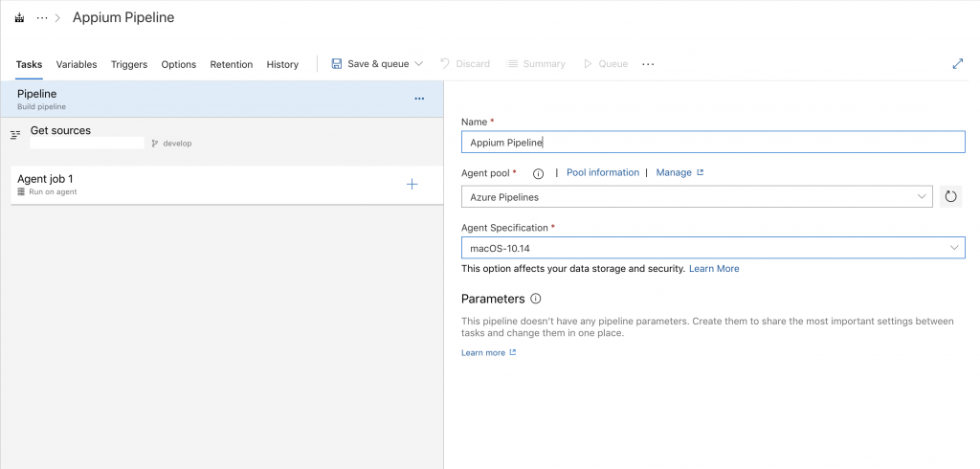The height and width of the screenshot is (469, 980).
Task: Click the Appium Pipeline breadcrumb title
Action: coord(123,17)
